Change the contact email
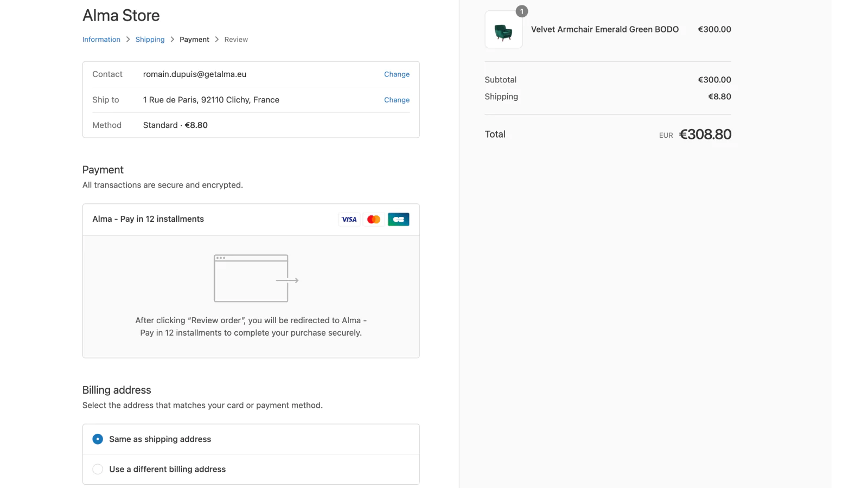 397,74
